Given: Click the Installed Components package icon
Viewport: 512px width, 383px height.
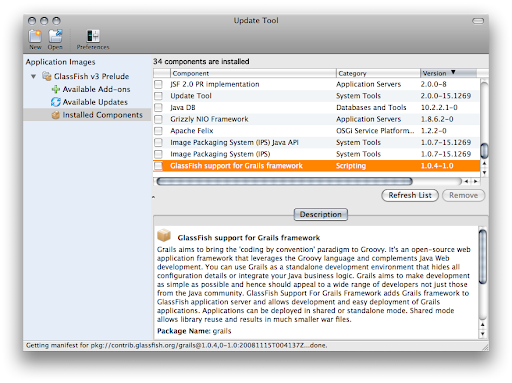Looking at the screenshot, I should [56, 115].
